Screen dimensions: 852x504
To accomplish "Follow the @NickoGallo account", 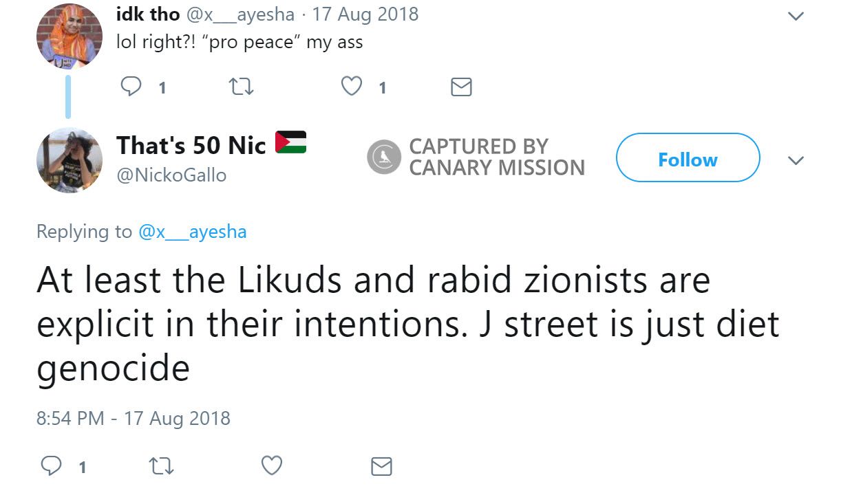I will (x=688, y=158).
